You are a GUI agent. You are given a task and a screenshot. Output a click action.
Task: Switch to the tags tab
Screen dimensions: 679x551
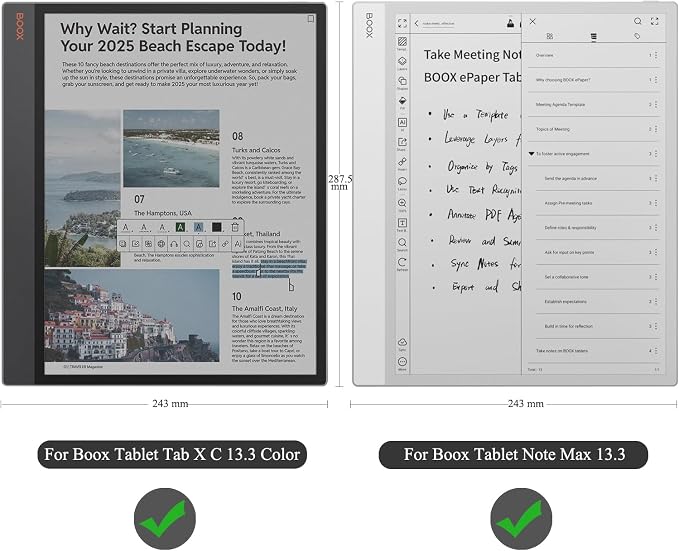[637, 36]
